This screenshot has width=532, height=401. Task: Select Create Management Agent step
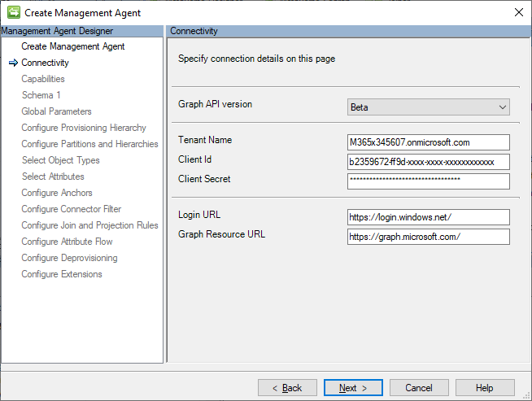[x=73, y=46]
